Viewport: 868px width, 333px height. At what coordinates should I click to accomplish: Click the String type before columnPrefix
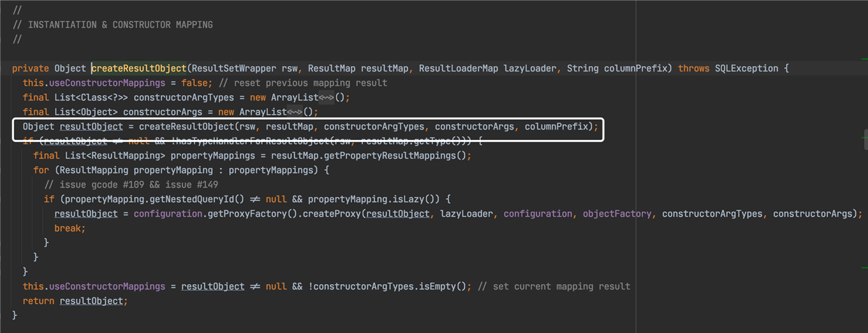[x=583, y=68]
